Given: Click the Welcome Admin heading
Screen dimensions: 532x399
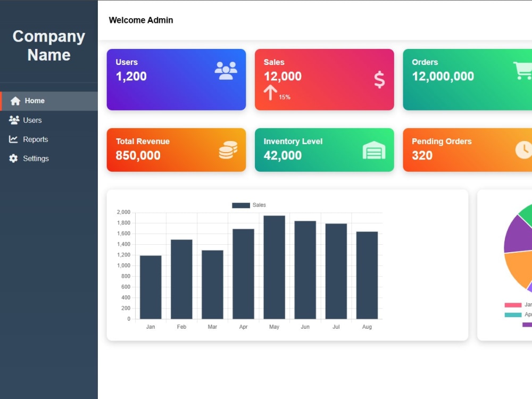Looking at the screenshot, I should click(141, 20).
